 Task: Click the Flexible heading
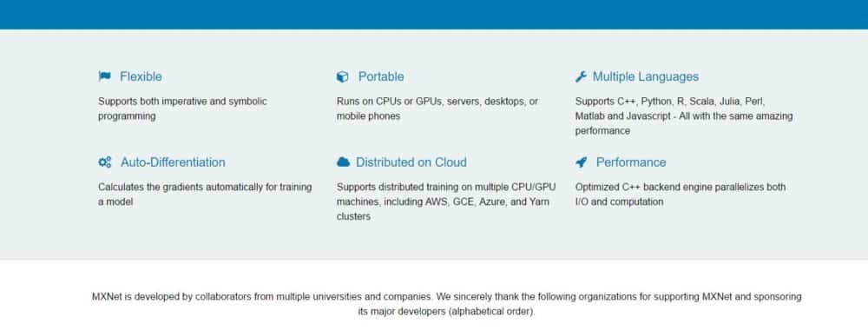pos(141,77)
